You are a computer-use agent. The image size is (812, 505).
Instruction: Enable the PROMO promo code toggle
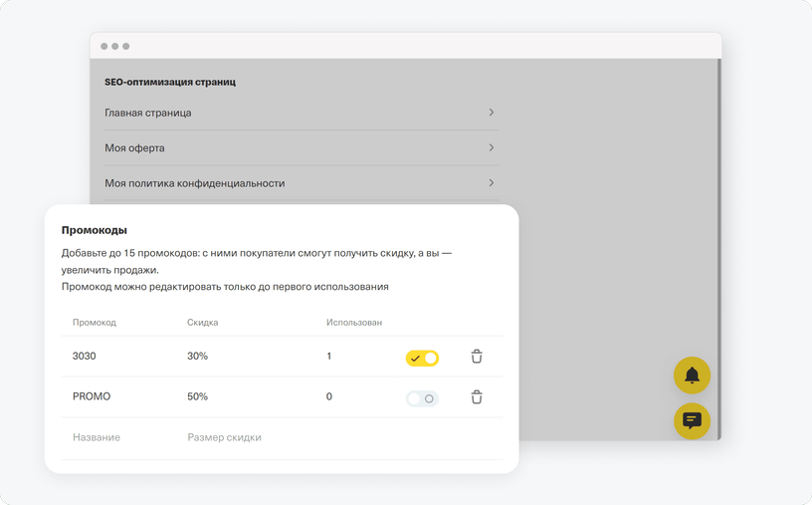422,398
